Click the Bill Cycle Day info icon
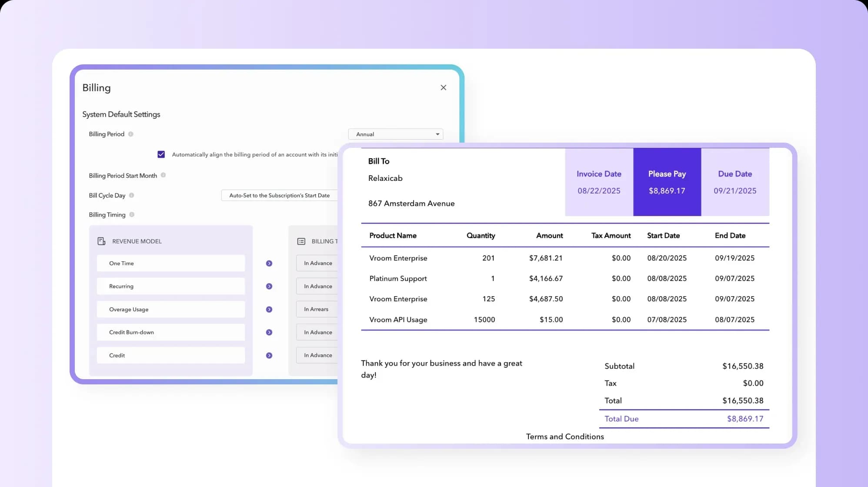The height and width of the screenshot is (487, 868). 131,195
